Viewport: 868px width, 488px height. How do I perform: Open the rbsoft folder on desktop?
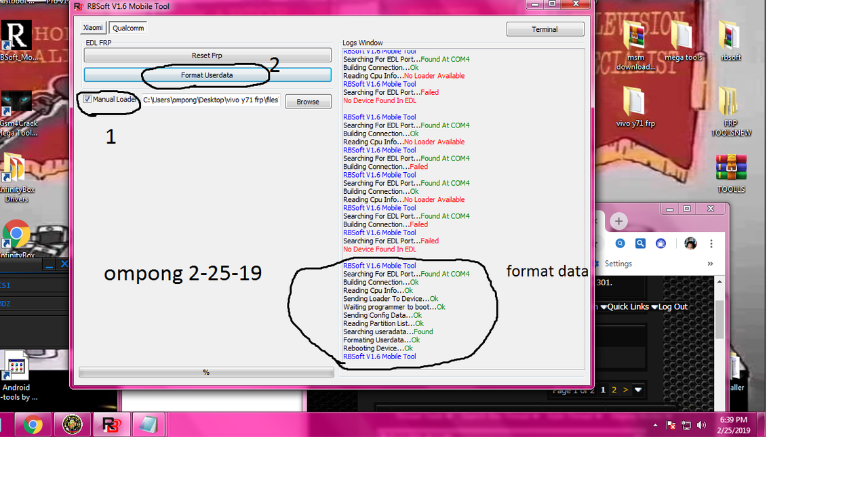730,41
